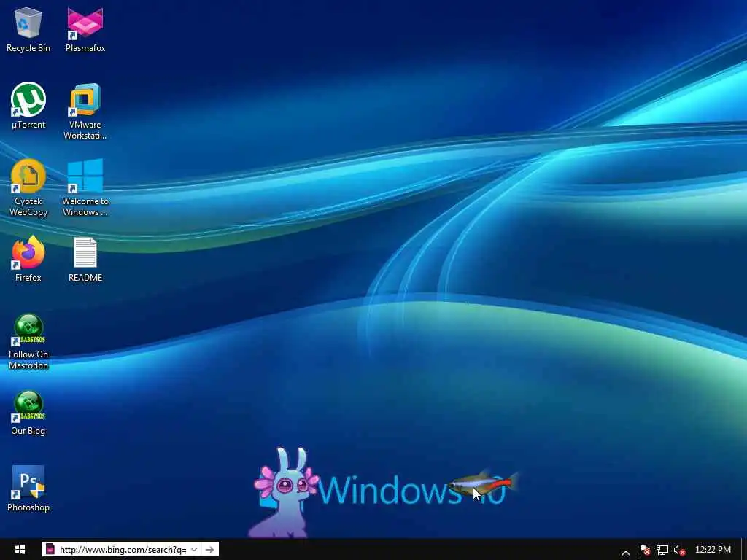Click the Go arrow next to address bar

coord(209,550)
